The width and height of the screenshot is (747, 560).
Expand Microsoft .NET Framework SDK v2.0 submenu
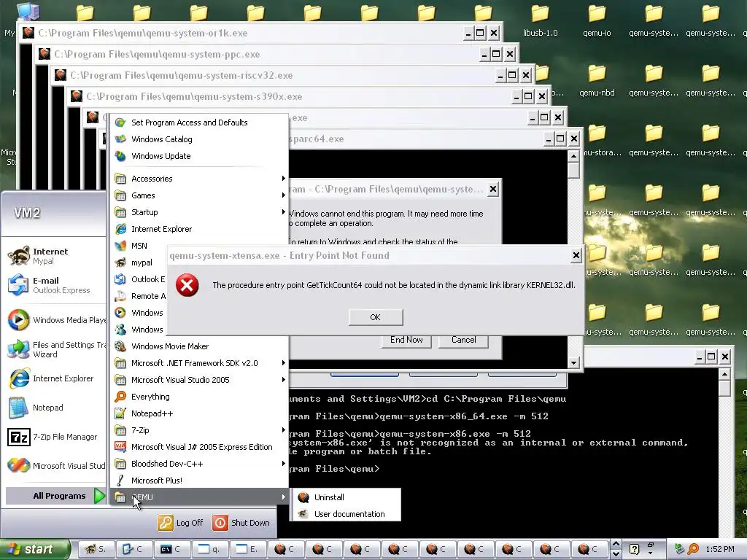(284, 363)
